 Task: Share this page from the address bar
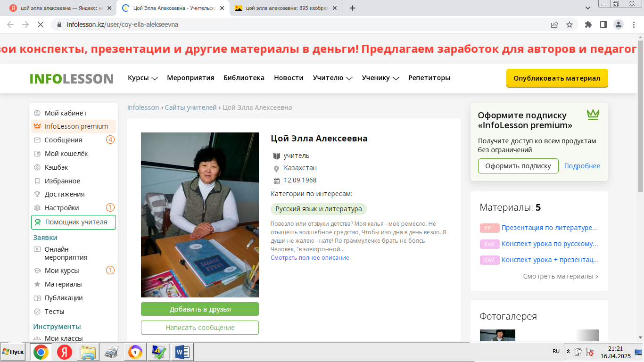coord(554,25)
